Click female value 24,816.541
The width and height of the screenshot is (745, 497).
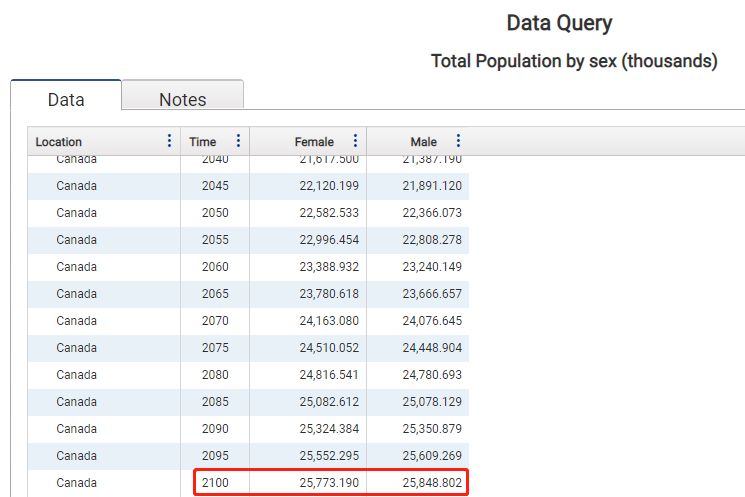(329, 375)
